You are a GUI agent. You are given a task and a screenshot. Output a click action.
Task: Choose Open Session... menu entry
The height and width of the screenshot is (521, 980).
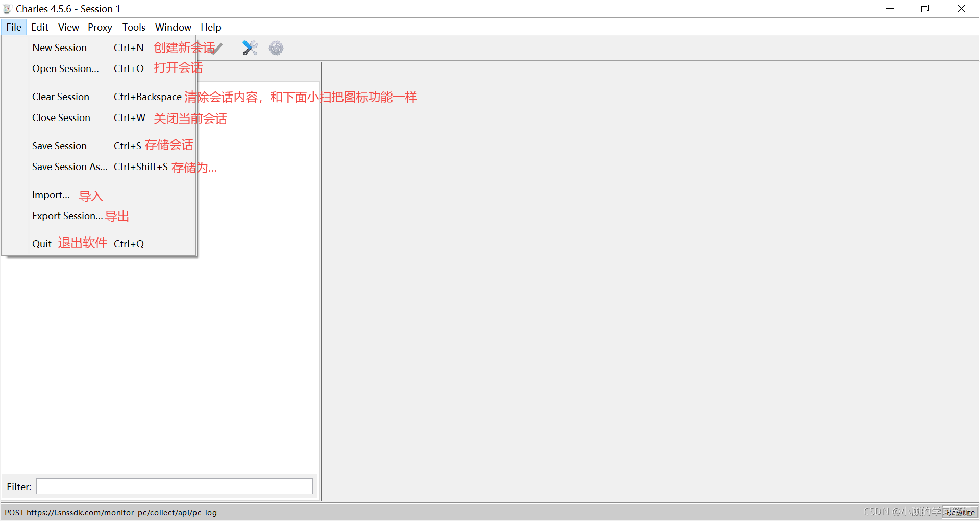pos(99,68)
